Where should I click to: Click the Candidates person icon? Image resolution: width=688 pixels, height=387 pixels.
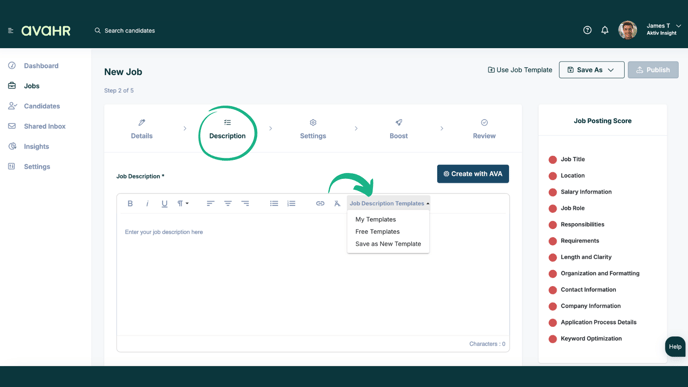click(x=12, y=106)
